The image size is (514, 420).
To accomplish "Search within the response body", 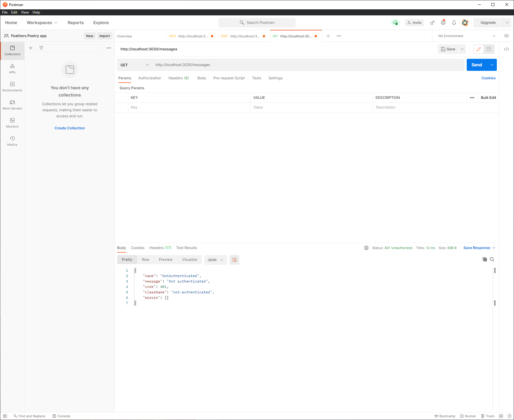I will pos(492,259).
